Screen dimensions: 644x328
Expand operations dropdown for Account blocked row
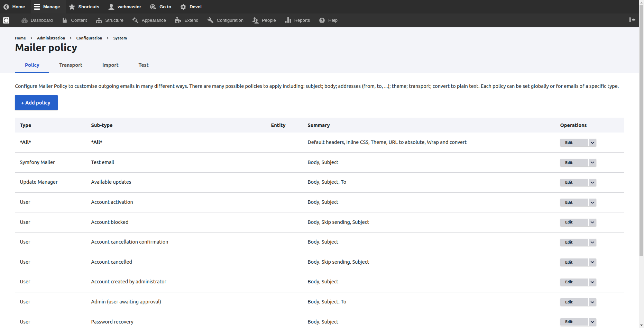(x=592, y=222)
